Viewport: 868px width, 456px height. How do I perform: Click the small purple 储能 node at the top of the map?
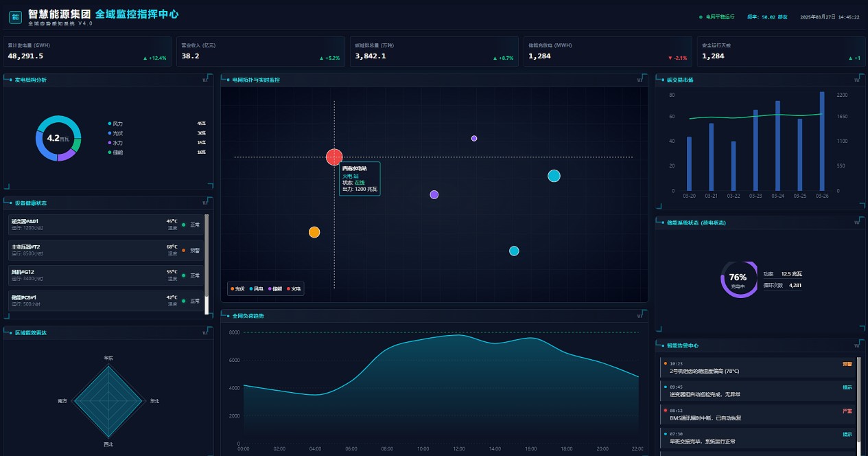point(474,139)
